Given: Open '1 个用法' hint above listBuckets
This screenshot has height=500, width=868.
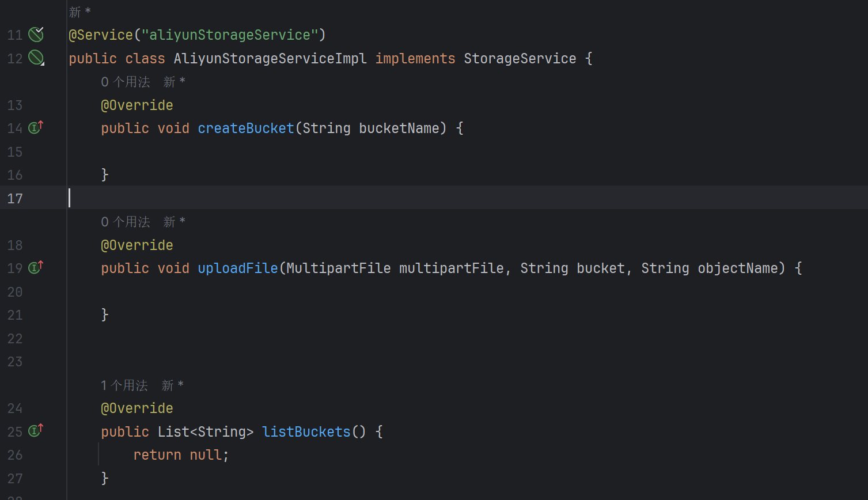Looking at the screenshot, I should (x=124, y=385).
